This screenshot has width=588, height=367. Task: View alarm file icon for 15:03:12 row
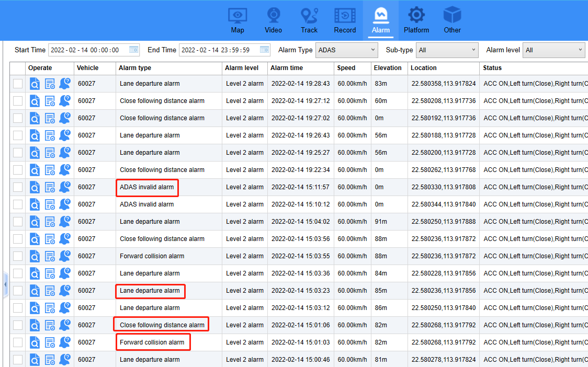point(35,308)
